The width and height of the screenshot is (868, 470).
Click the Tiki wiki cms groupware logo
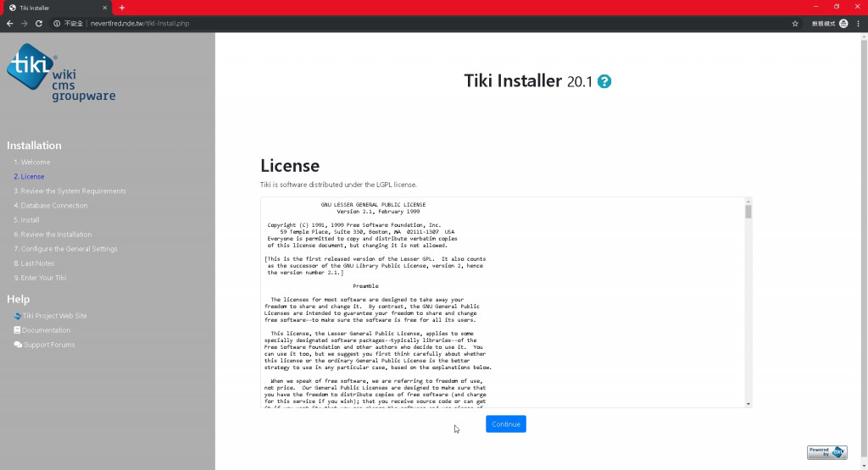point(61,73)
